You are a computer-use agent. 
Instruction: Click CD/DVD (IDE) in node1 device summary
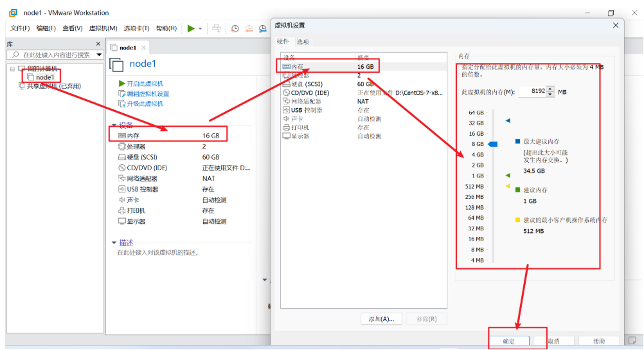[184, 168]
